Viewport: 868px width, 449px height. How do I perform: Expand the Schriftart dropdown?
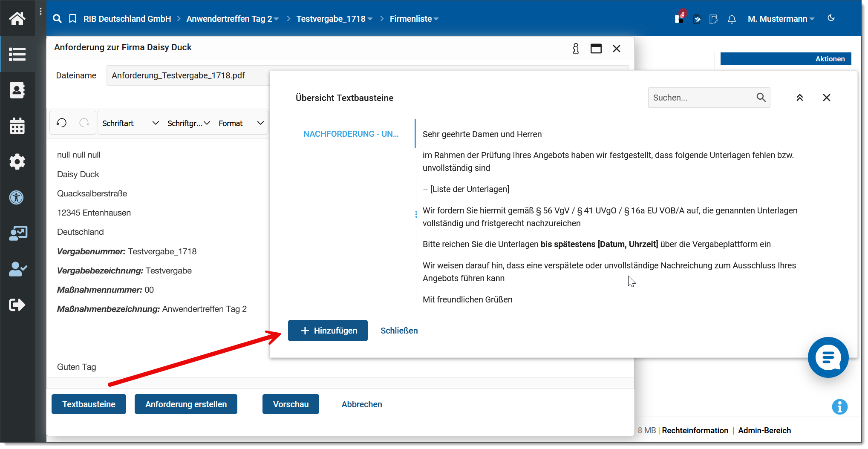pos(130,123)
